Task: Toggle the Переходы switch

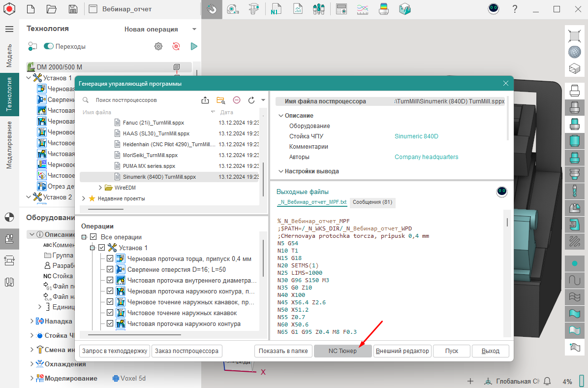Action: (49, 46)
